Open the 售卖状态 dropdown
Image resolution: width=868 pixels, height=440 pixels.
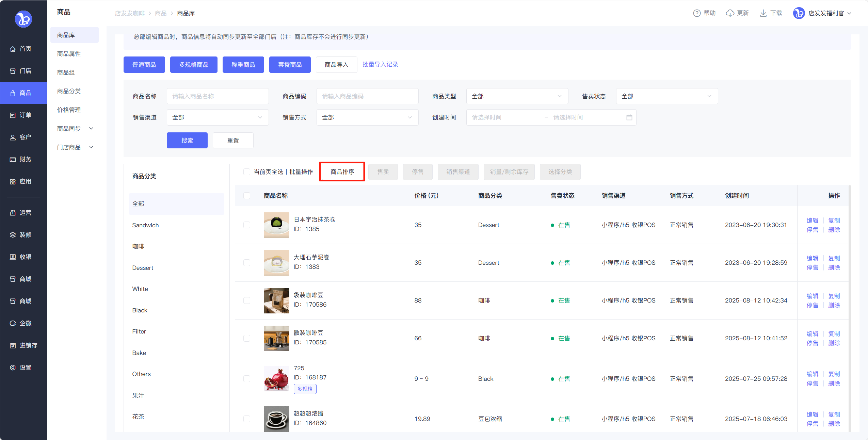coord(667,96)
